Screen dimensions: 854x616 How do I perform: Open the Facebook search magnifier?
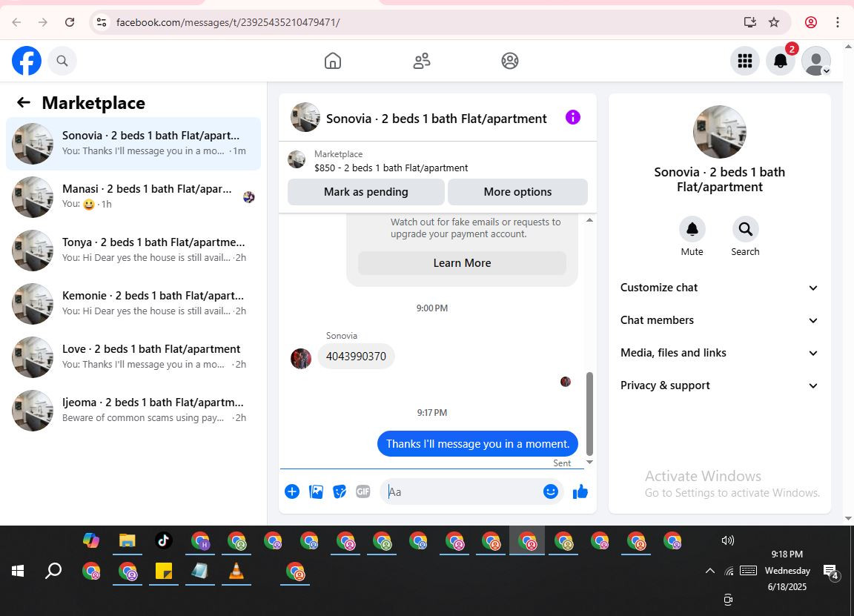tap(62, 61)
